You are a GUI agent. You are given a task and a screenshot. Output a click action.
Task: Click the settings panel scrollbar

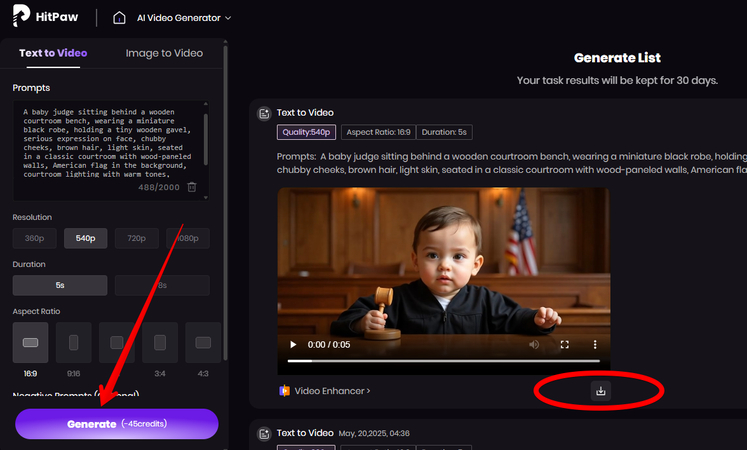[225, 202]
